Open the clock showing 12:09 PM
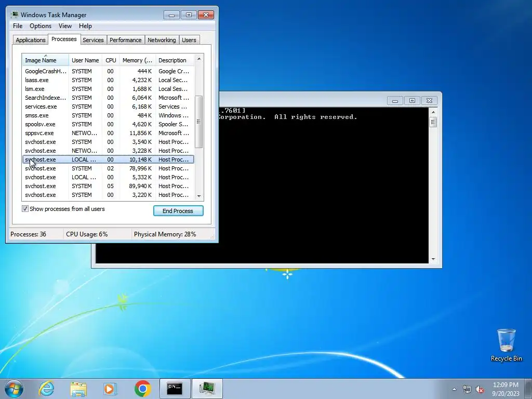 click(506, 389)
